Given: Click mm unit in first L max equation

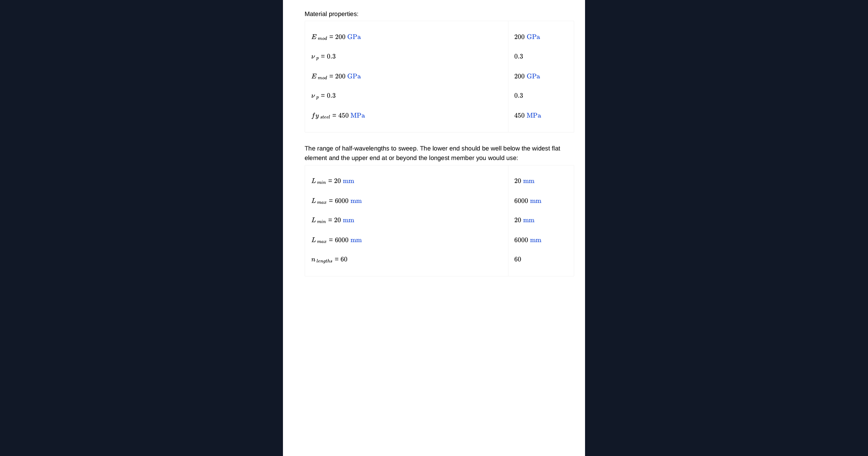Looking at the screenshot, I should pyautogui.click(x=356, y=201).
